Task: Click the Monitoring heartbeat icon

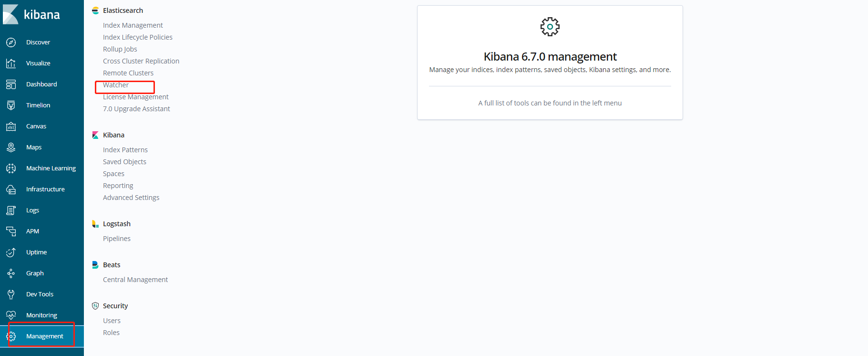Action: click(x=11, y=315)
